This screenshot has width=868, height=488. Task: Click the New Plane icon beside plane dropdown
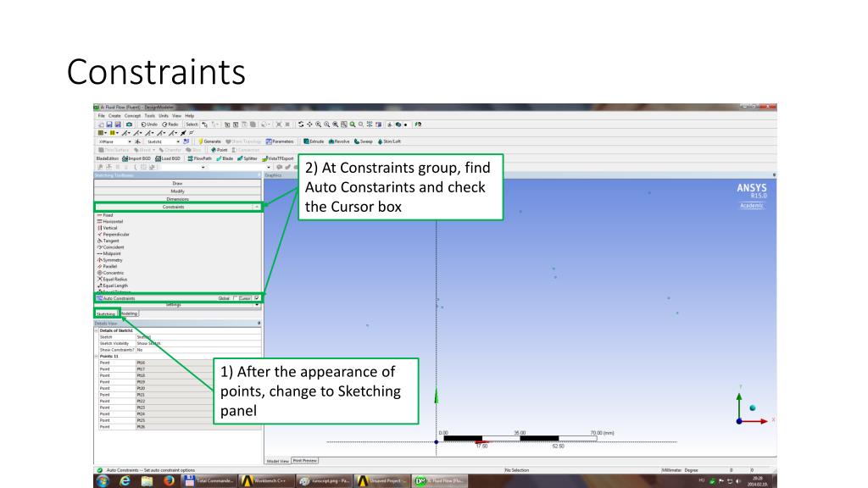pyautogui.click(x=137, y=141)
